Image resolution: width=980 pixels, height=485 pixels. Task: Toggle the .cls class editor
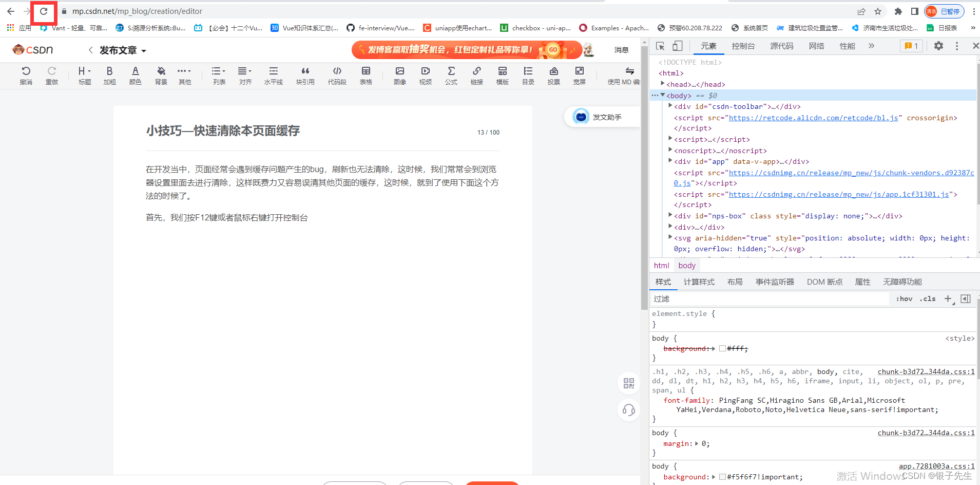tap(928, 299)
